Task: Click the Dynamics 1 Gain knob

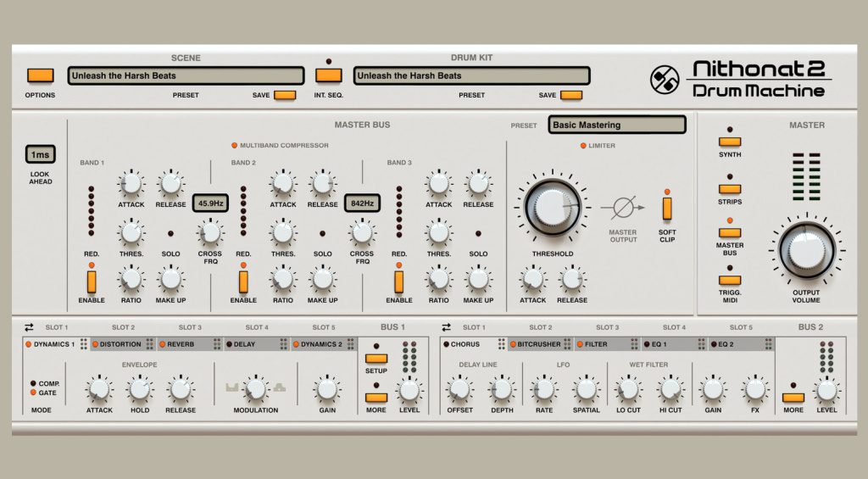Action: pos(327,390)
